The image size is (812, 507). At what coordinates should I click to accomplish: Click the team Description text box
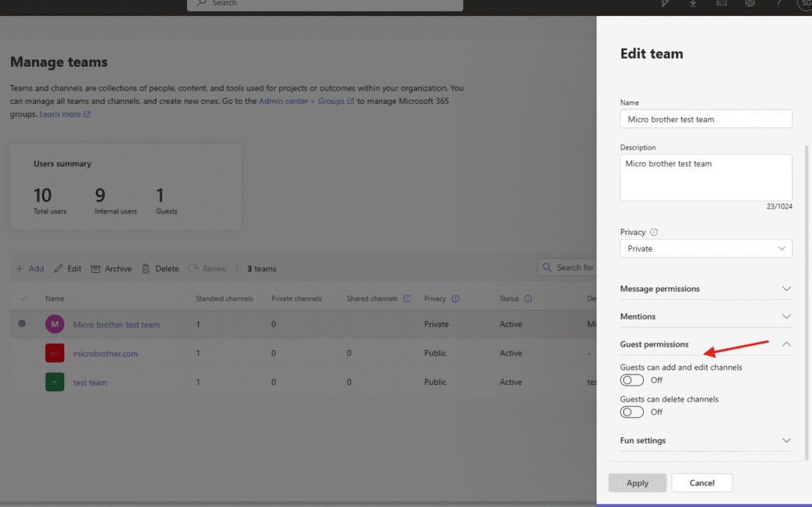[x=706, y=177]
